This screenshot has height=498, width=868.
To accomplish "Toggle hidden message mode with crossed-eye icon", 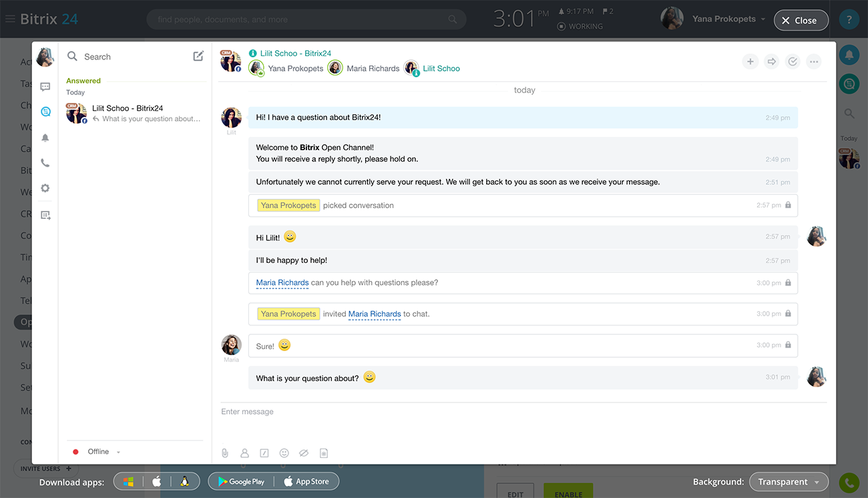I will point(304,453).
